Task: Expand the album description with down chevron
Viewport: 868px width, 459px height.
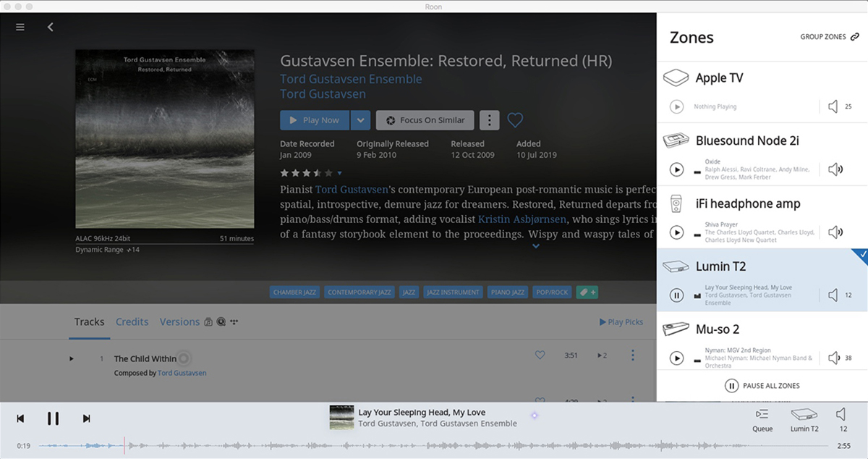Action: [x=536, y=246]
